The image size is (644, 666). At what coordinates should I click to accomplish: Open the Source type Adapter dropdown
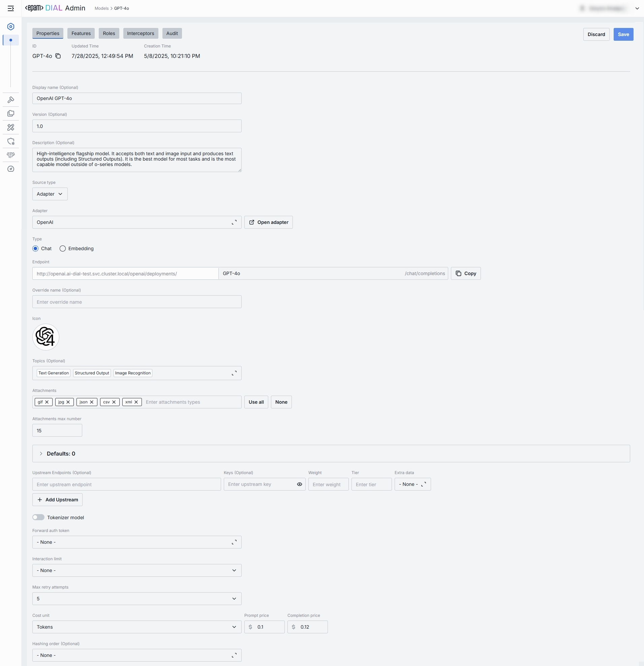(50, 194)
